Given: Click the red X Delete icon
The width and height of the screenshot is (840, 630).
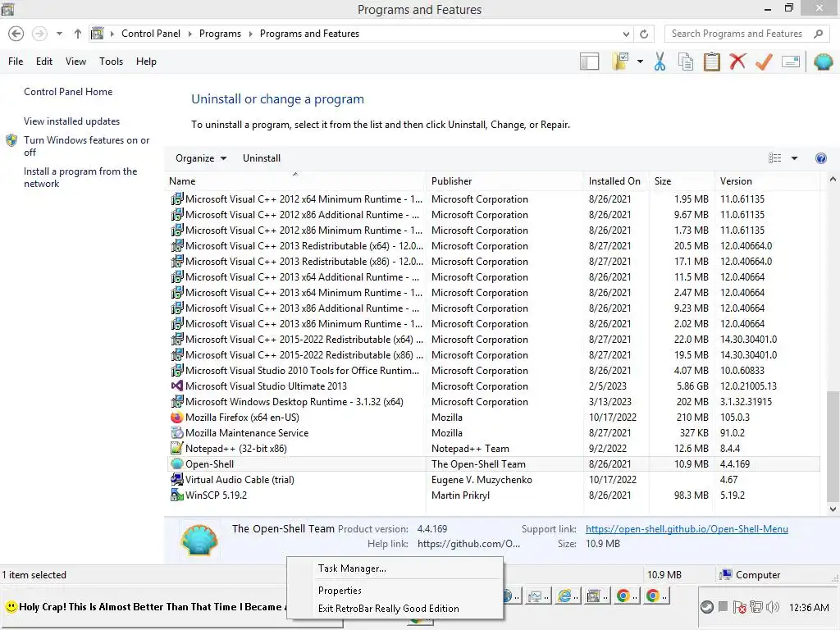Looking at the screenshot, I should point(737,62).
